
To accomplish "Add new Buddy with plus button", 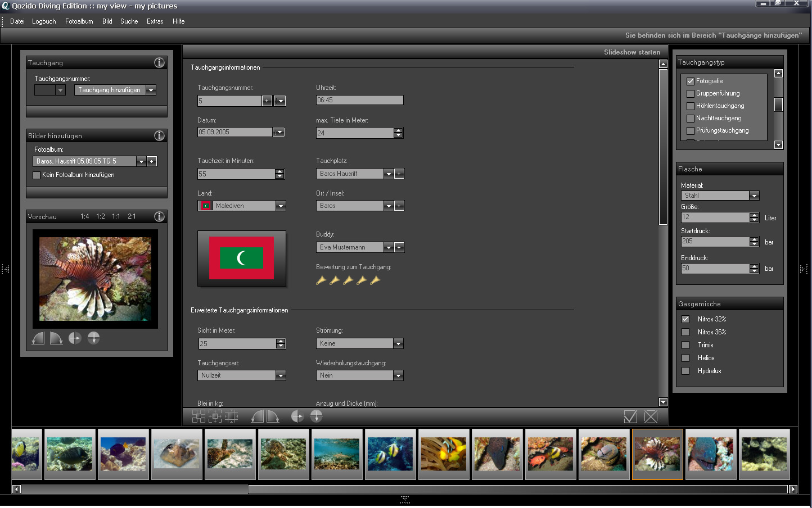I will tap(399, 247).
